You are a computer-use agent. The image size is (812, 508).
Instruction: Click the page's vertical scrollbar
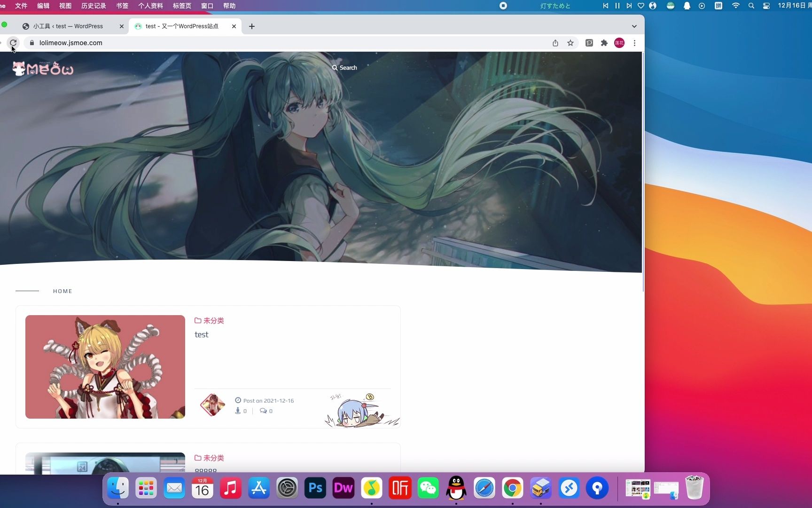click(x=643, y=172)
